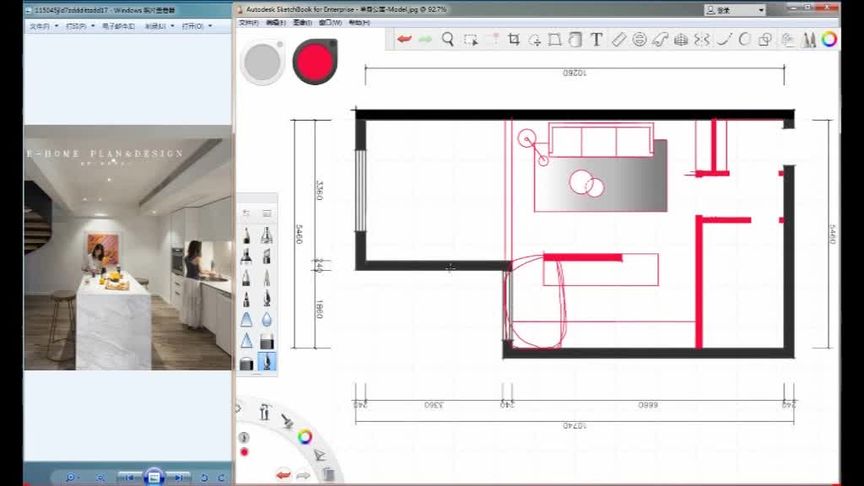Open the 打开(O) dropdown in photo viewer
This screenshot has height=486, width=864.
click(197, 26)
